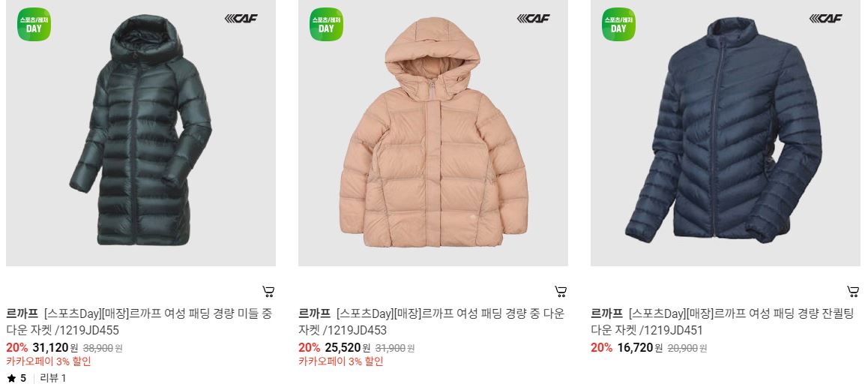868x387 pixels.
Task: Open the dark green long jacket image
Action: pos(141,133)
